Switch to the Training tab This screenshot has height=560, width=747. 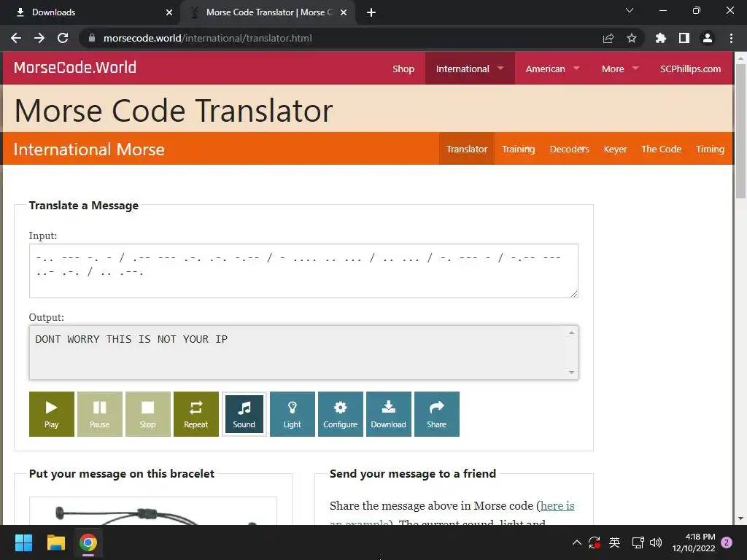[x=519, y=149]
